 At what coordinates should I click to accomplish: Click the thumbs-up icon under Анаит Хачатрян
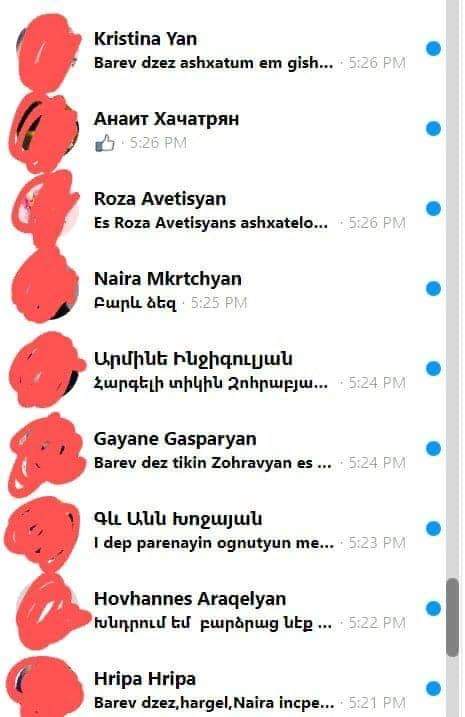105,143
